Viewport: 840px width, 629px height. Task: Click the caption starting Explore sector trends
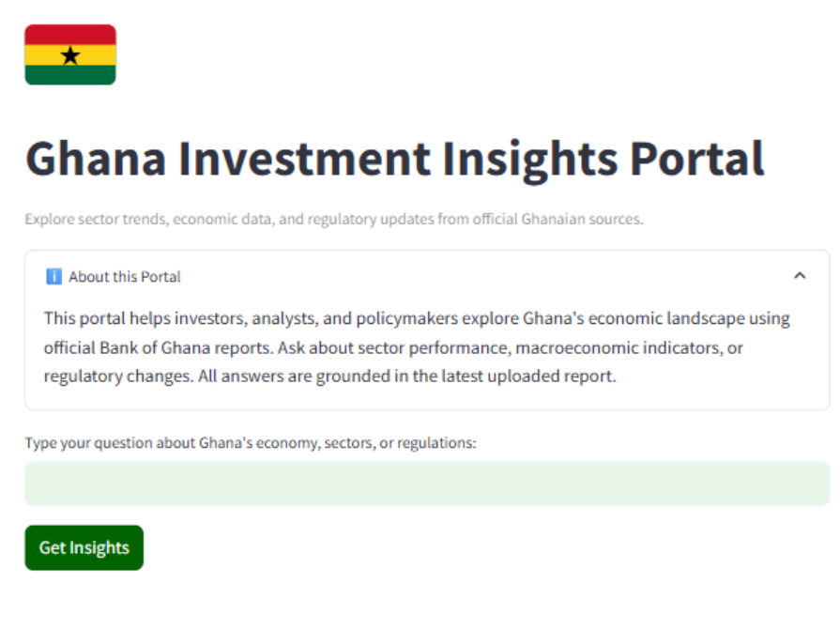click(334, 219)
